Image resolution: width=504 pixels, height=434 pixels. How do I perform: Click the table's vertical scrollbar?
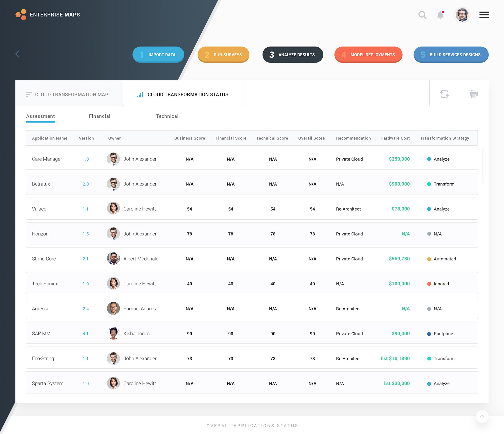(483, 166)
